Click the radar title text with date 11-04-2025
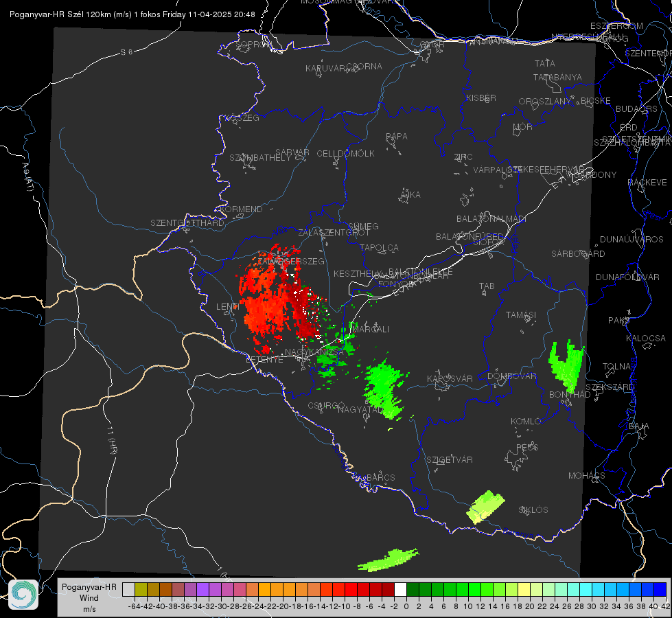The width and height of the screenshot is (672, 618). point(132,14)
